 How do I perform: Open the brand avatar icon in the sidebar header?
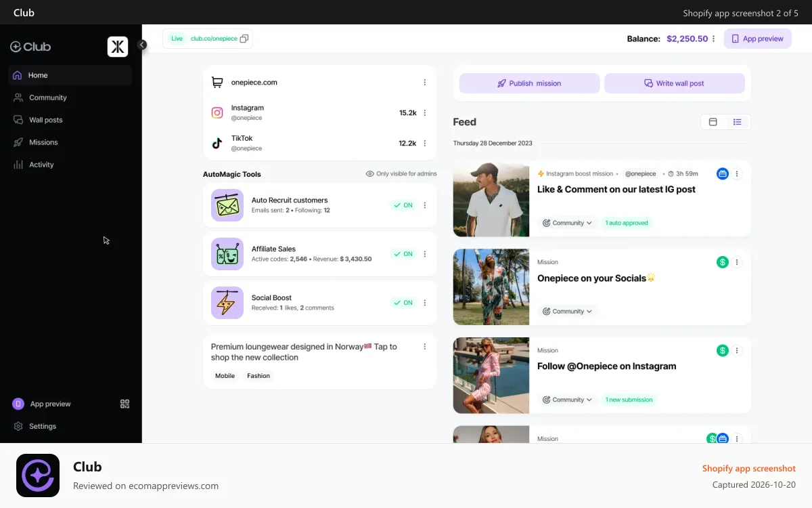coord(118,47)
